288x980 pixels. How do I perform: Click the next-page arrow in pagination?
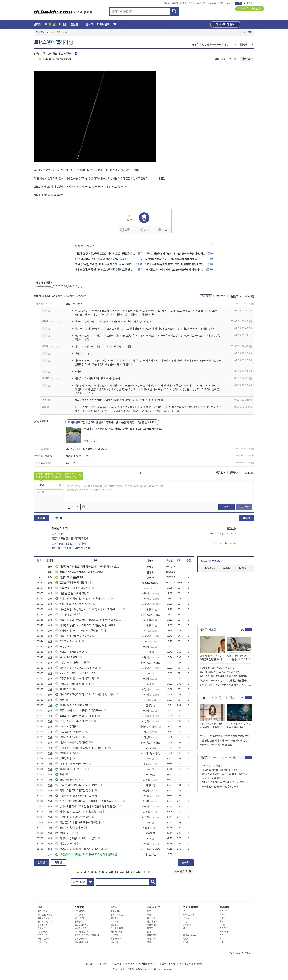144,872
